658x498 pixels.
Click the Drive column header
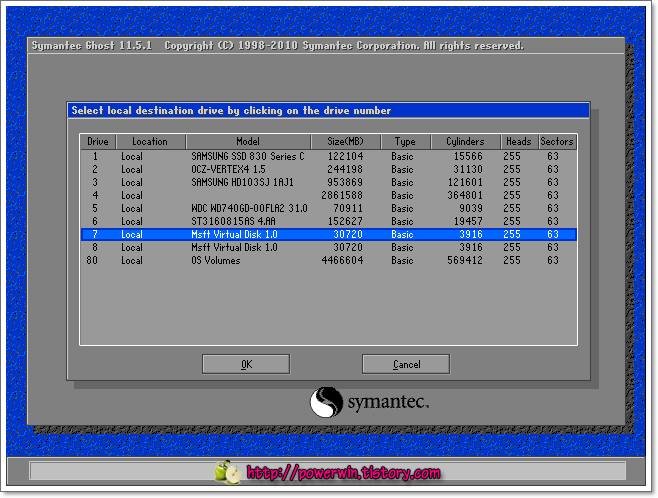(x=98, y=142)
